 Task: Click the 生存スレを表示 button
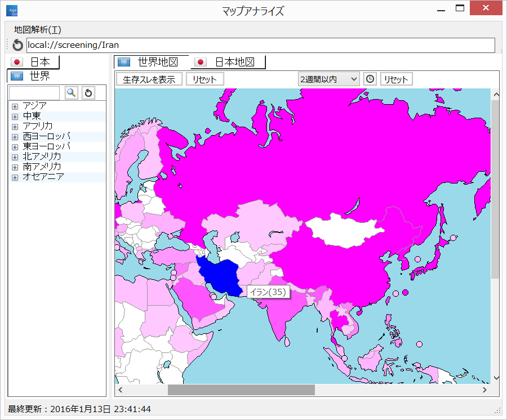click(x=149, y=79)
